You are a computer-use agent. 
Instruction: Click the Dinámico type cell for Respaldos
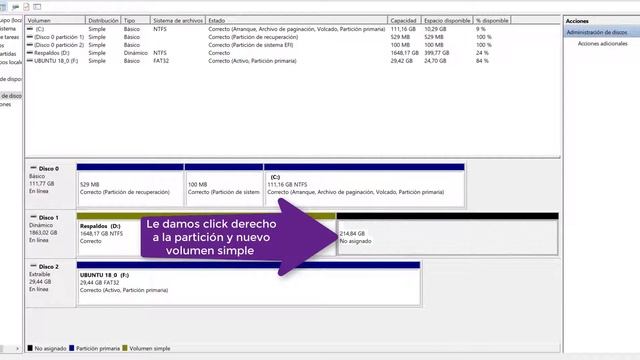pos(136,53)
